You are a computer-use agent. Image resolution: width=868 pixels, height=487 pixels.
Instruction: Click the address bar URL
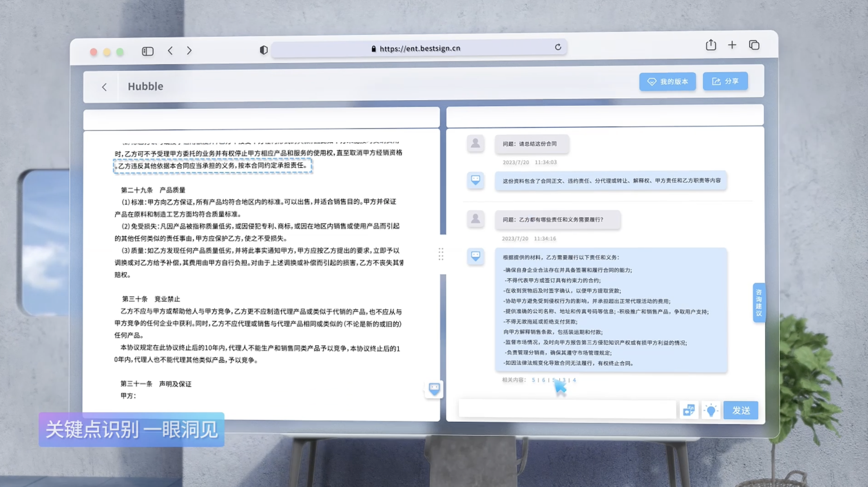click(x=420, y=49)
